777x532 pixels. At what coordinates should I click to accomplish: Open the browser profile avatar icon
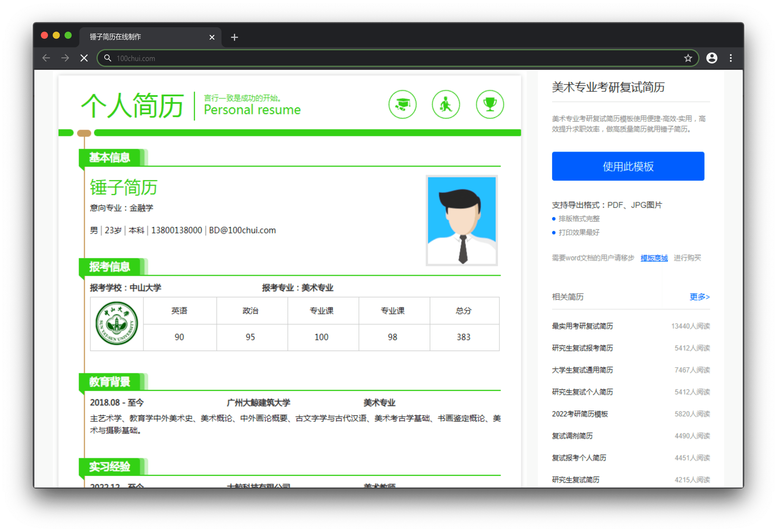pyautogui.click(x=712, y=58)
